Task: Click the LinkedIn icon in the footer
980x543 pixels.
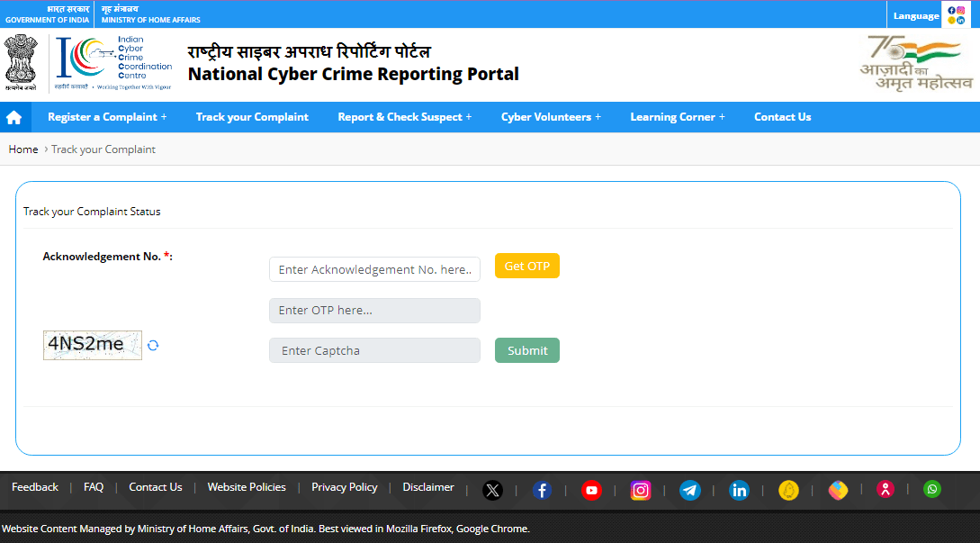Action: point(739,490)
